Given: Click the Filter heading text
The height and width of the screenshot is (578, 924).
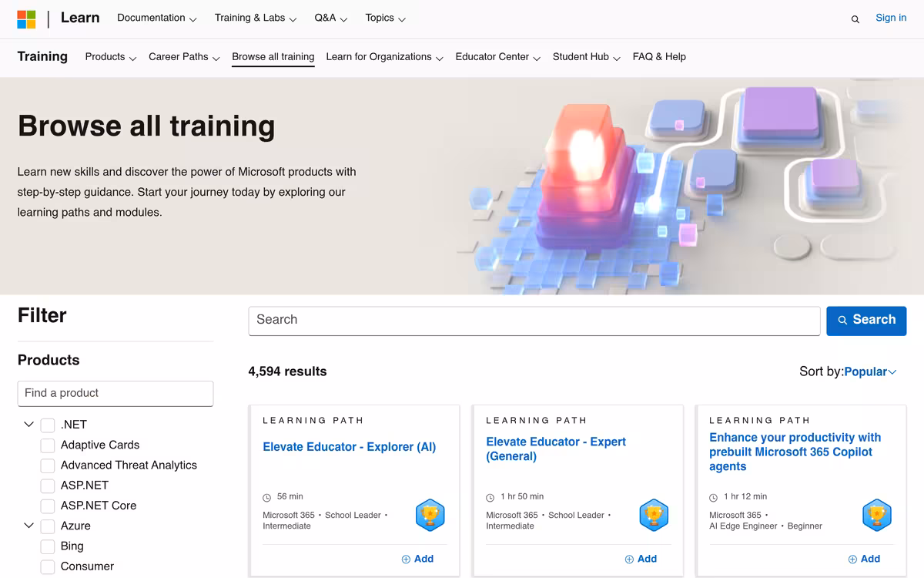Looking at the screenshot, I should (42, 316).
